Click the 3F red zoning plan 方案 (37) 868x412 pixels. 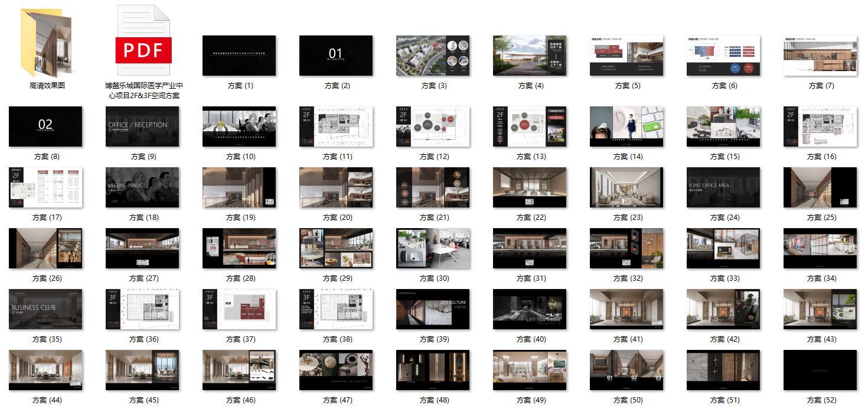coord(239,309)
